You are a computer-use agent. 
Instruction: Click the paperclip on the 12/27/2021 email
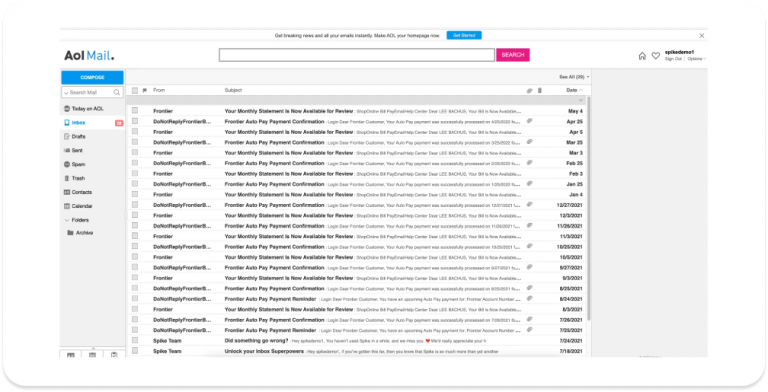529,205
